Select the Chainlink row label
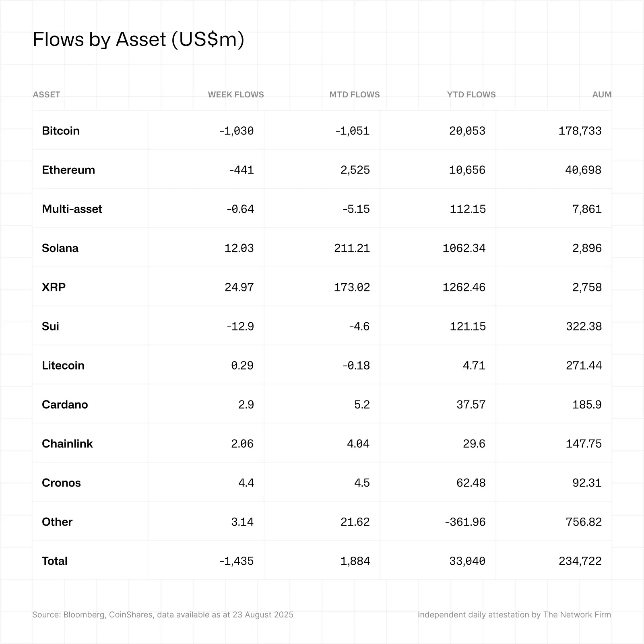This screenshot has height=644, width=644. (67, 444)
